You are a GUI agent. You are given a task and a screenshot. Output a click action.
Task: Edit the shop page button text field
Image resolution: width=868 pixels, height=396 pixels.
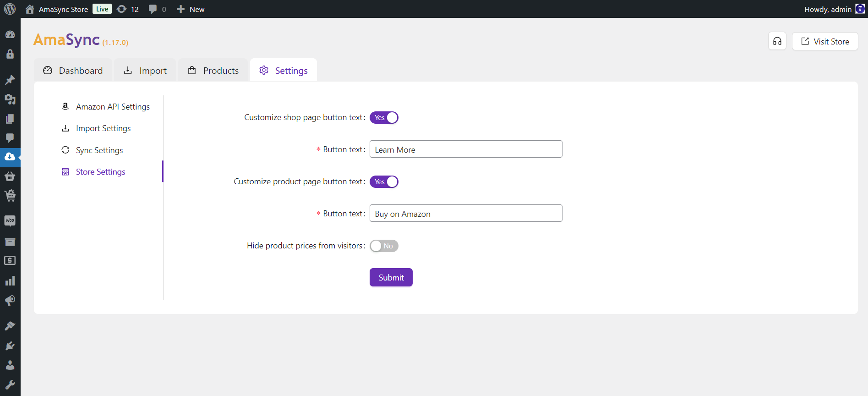[466, 149]
